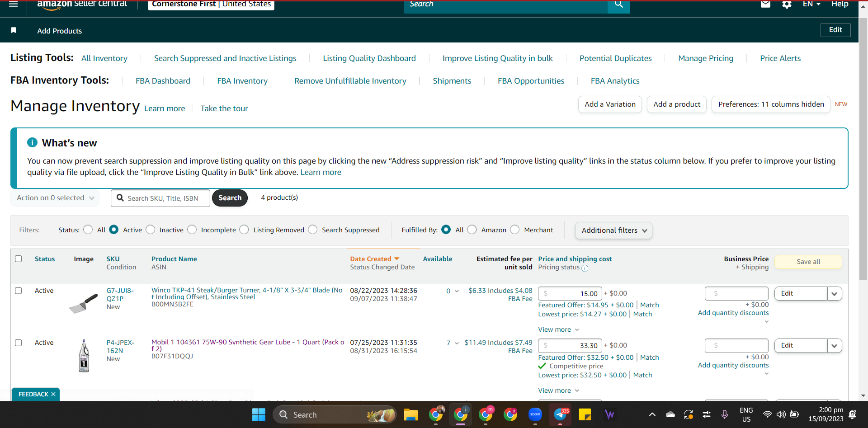Open Telegram from the taskbar
Screen dimensions: 868x428
point(560,414)
